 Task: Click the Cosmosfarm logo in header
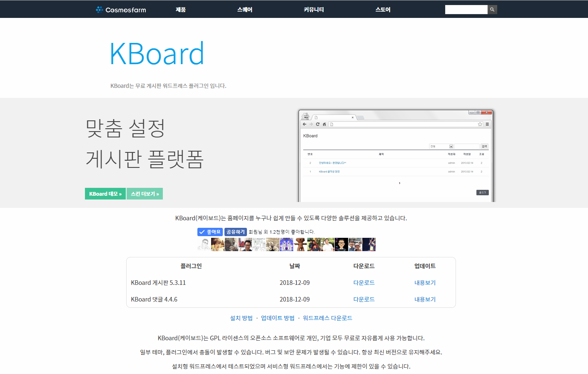click(x=121, y=10)
